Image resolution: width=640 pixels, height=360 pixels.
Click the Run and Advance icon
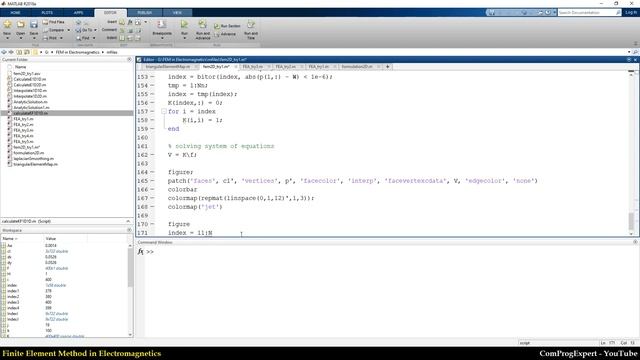point(202,24)
